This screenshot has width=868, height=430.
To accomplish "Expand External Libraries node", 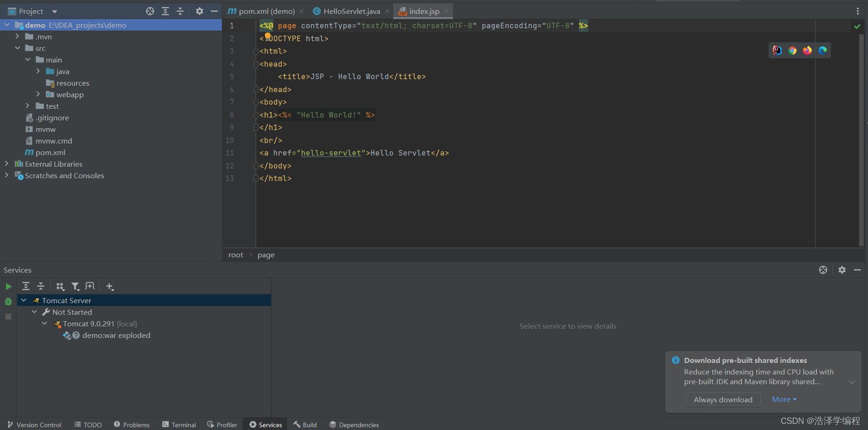I will coord(6,164).
